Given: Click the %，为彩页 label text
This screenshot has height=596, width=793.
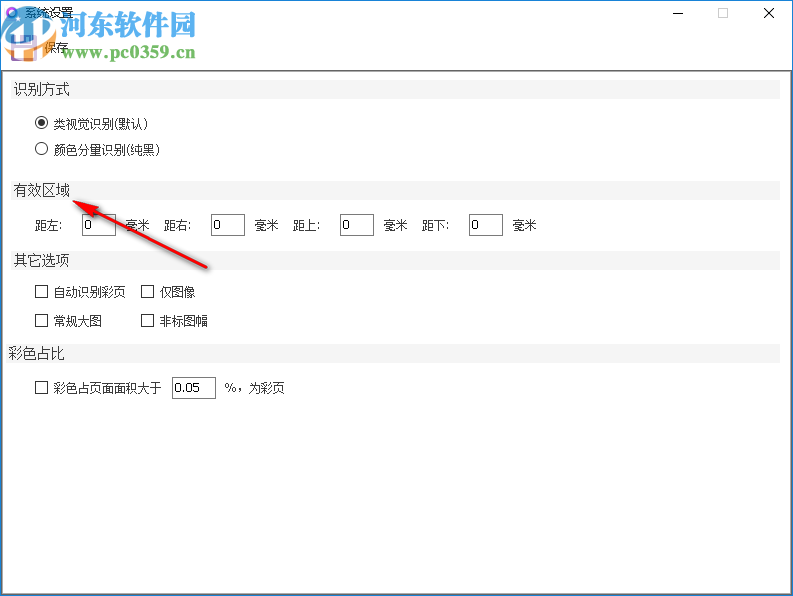Looking at the screenshot, I should pos(254,388).
